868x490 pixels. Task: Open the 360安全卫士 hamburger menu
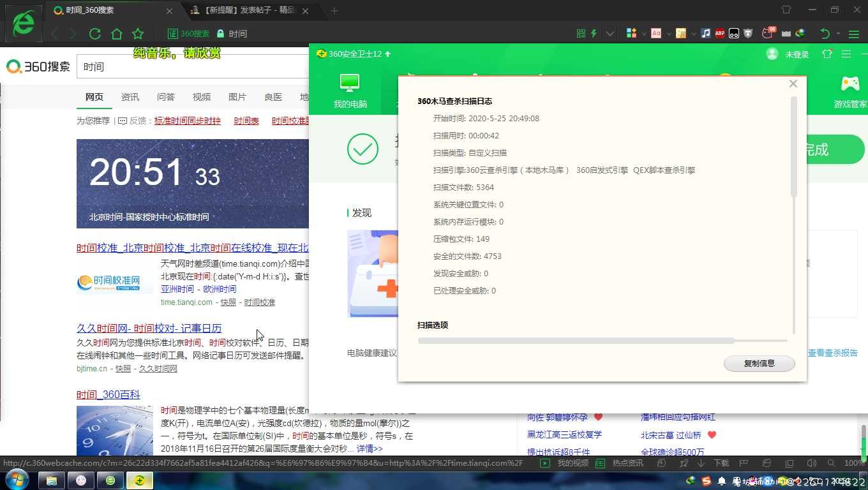(846, 54)
